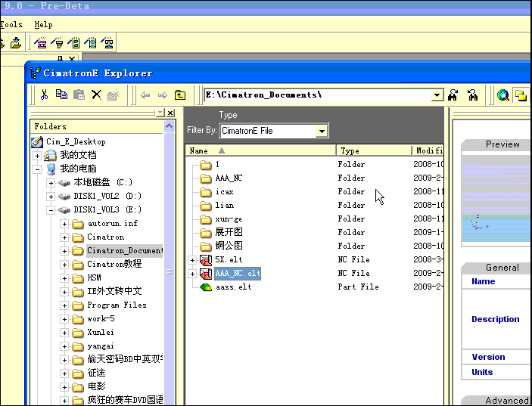The image size is (532, 406).
Task: Click the second icon in main toolbar group
Action: pyautogui.click(x=58, y=42)
